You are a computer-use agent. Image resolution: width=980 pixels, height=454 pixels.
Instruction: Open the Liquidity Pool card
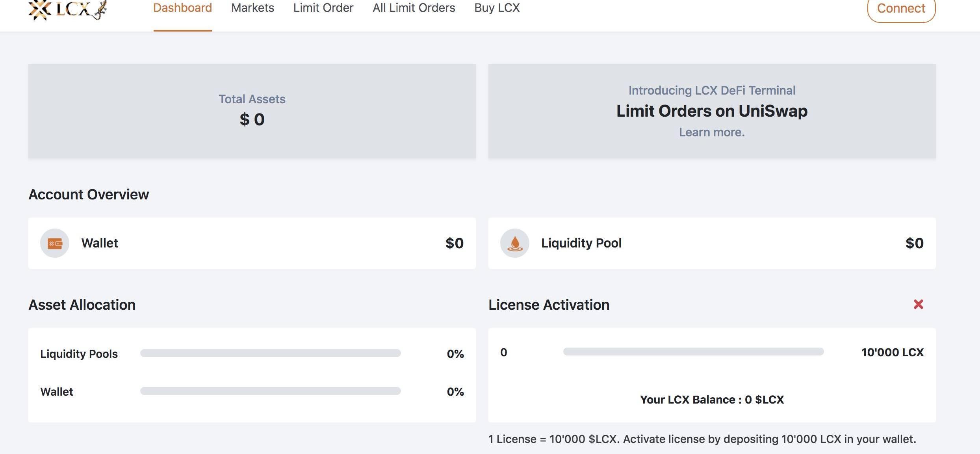[x=712, y=243]
